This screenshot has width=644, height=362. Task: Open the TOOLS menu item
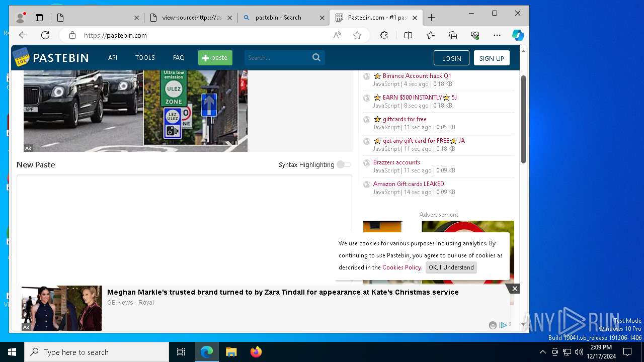coord(145,57)
